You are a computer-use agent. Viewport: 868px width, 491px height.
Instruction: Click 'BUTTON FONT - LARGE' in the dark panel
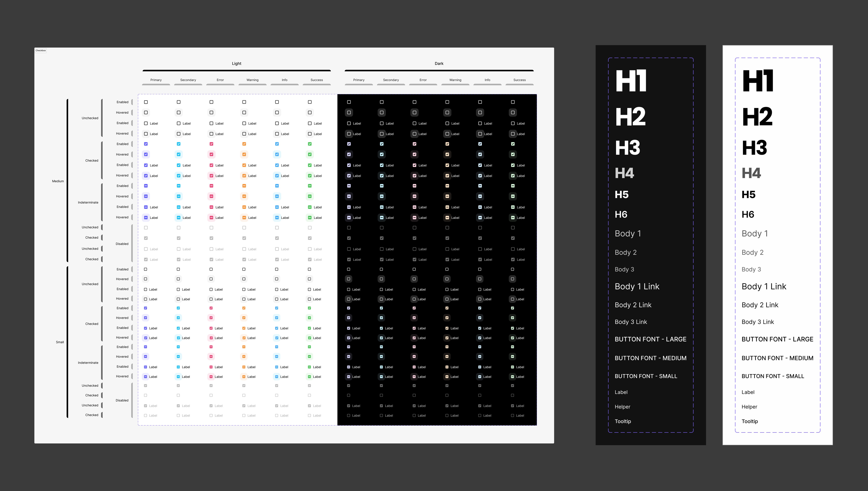(650, 339)
